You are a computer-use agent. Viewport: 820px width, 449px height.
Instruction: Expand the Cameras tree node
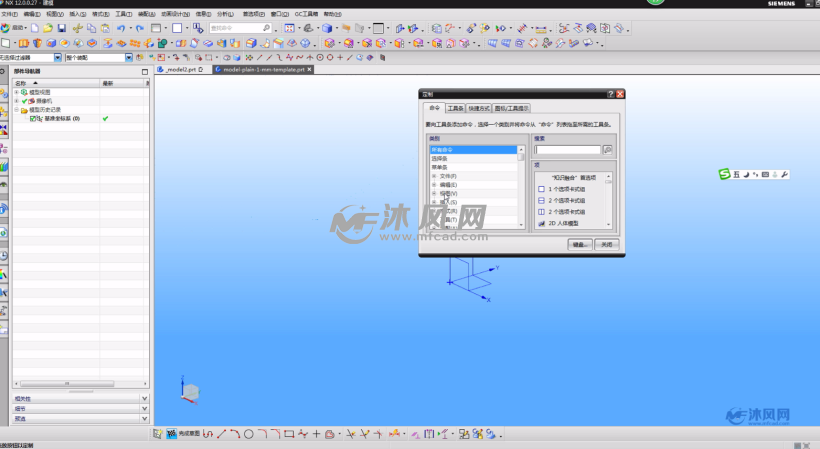pyautogui.click(x=17, y=101)
